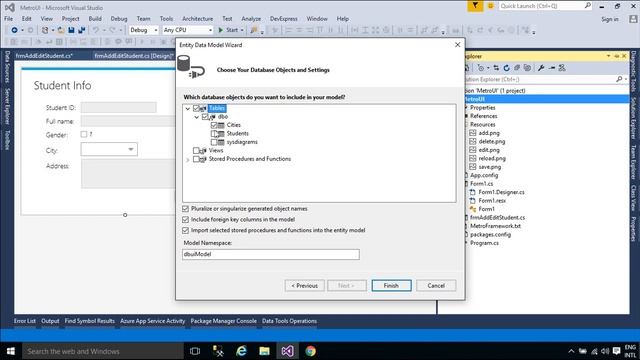Screen dimensions: 640x360
Task: Click the delete.png file icon
Action: click(x=473, y=142)
